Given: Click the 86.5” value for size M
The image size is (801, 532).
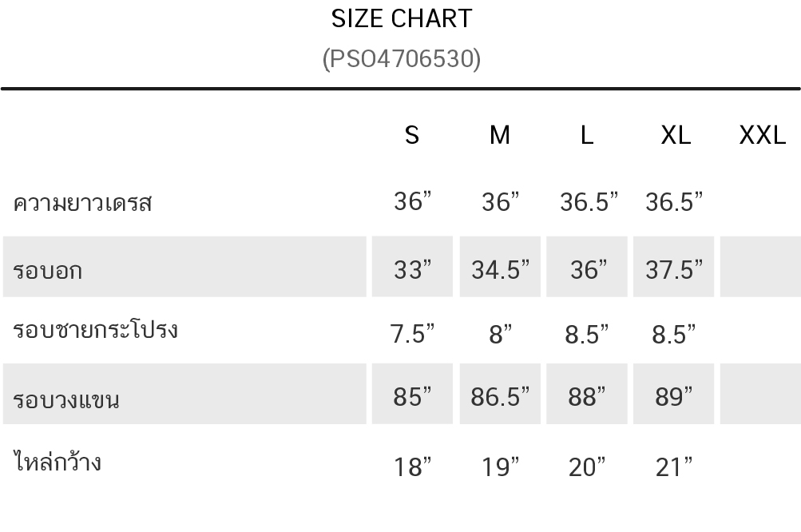Looking at the screenshot, I should coord(500,396).
